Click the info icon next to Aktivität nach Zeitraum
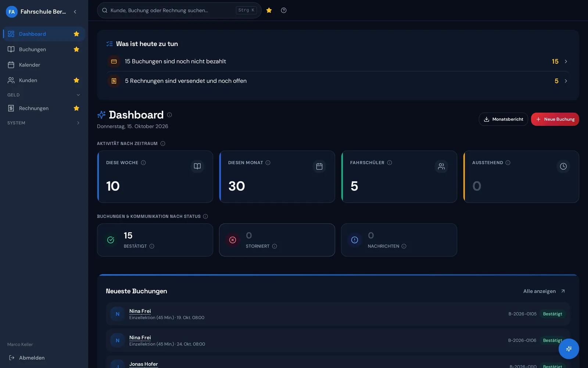The height and width of the screenshot is (368, 588). pos(163,144)
